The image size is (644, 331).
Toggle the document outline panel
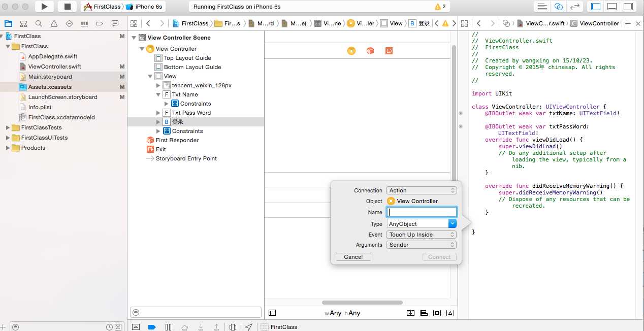272,313
